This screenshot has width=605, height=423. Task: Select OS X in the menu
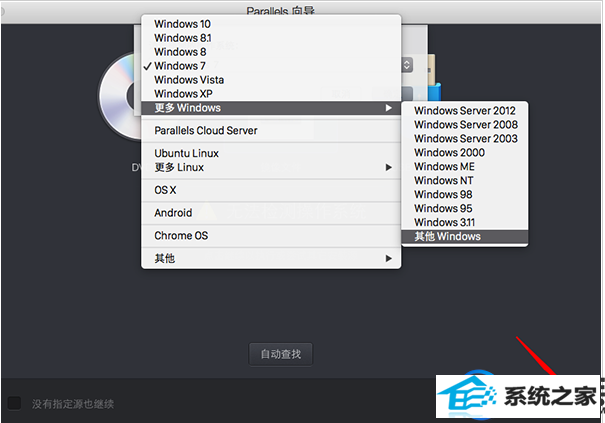[271, 190]
